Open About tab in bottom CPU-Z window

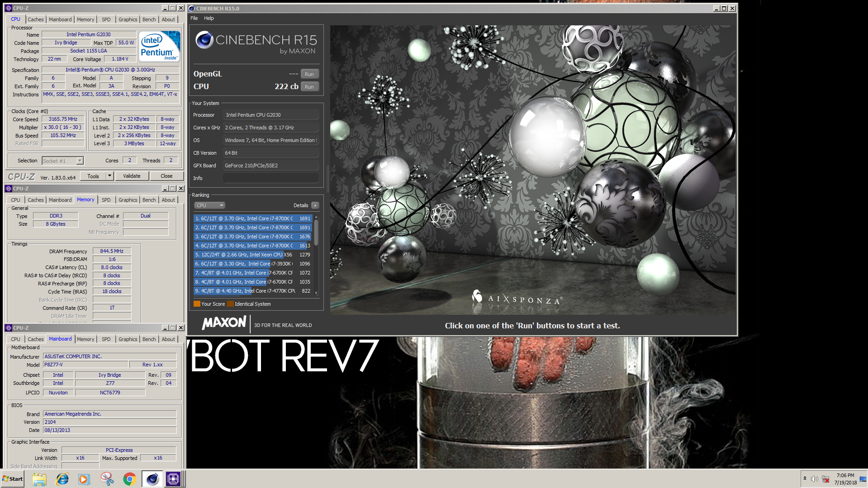(168, 339)
